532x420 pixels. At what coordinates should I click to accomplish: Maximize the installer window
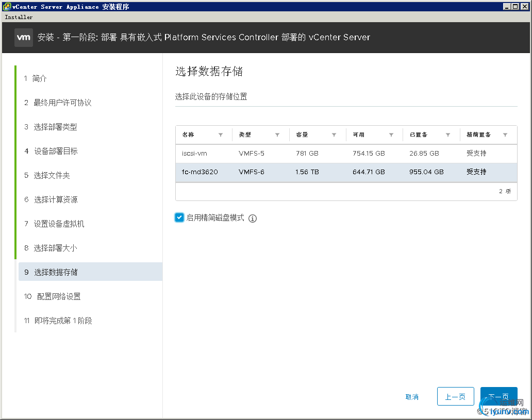click(515, 7)
